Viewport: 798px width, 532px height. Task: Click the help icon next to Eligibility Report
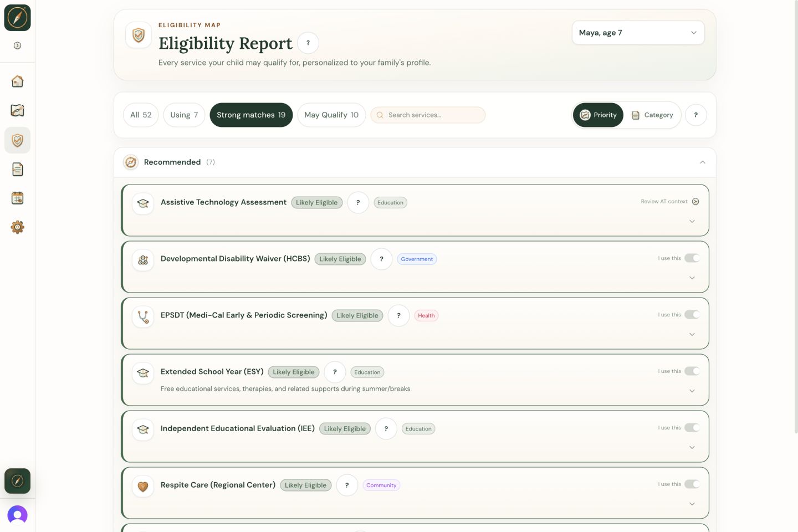(x=308, y=43)
